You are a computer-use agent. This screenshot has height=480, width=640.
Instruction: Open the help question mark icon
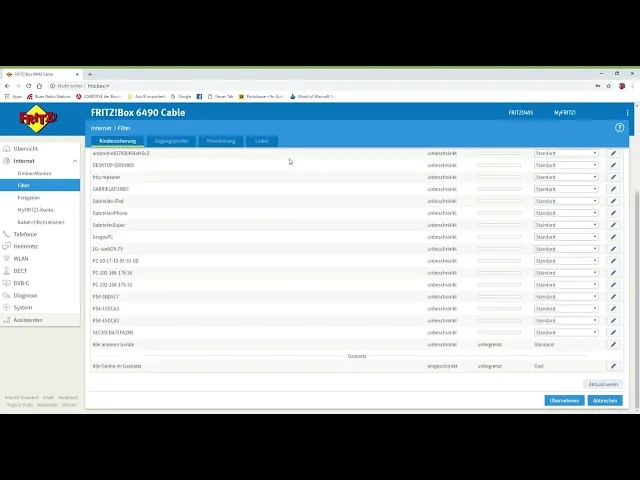pos(619,128)
